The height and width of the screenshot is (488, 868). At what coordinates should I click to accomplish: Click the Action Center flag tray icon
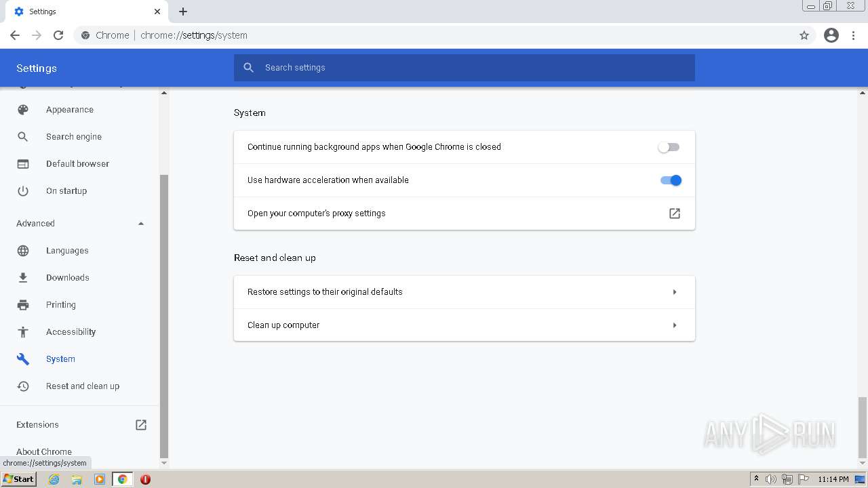point(804,479)
